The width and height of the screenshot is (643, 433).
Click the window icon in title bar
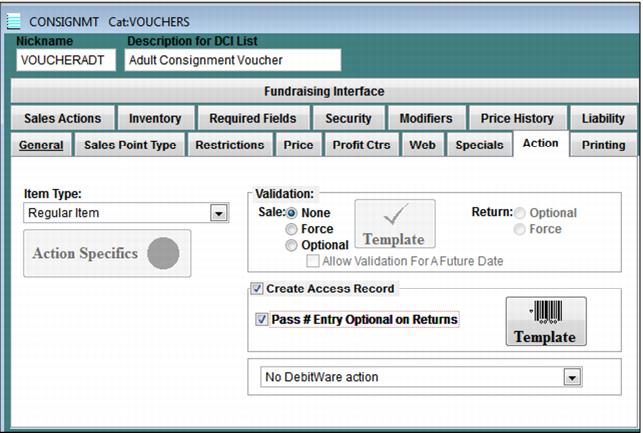point(13,21)
